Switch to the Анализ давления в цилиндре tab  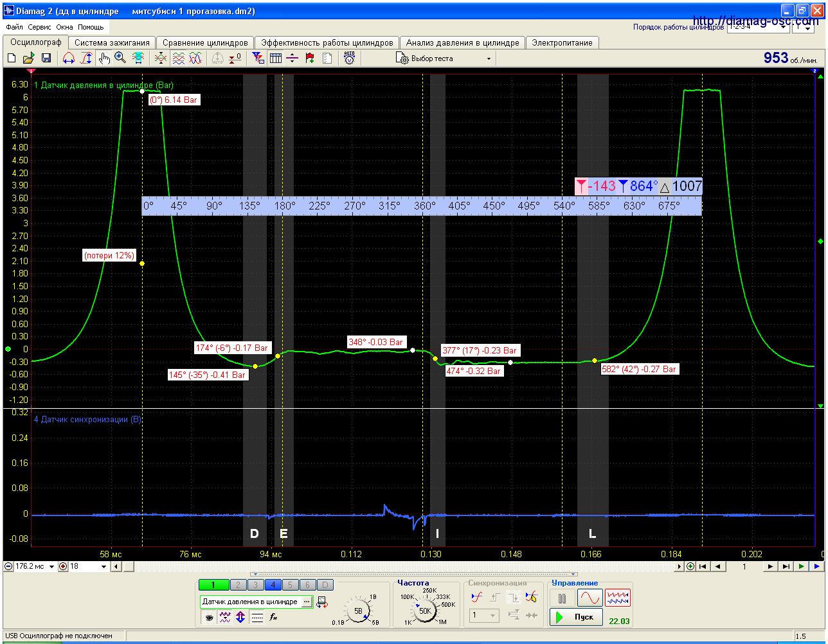pos(462,42)
